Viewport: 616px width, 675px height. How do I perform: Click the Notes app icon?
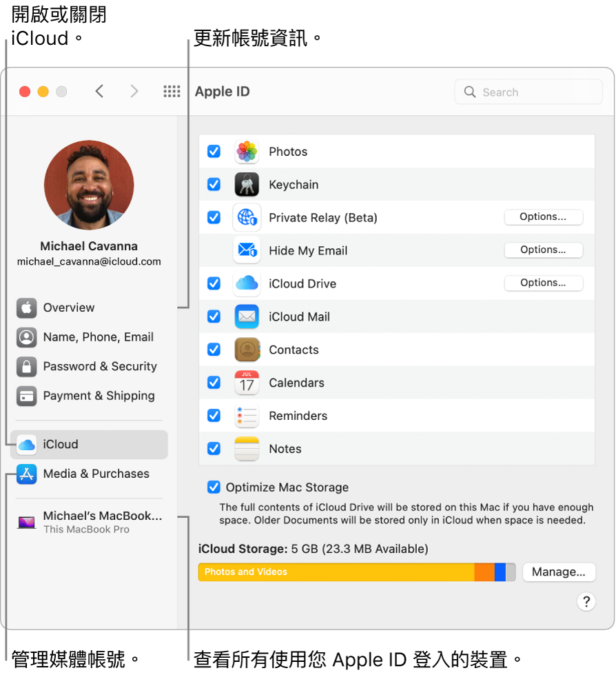[247, 449]
